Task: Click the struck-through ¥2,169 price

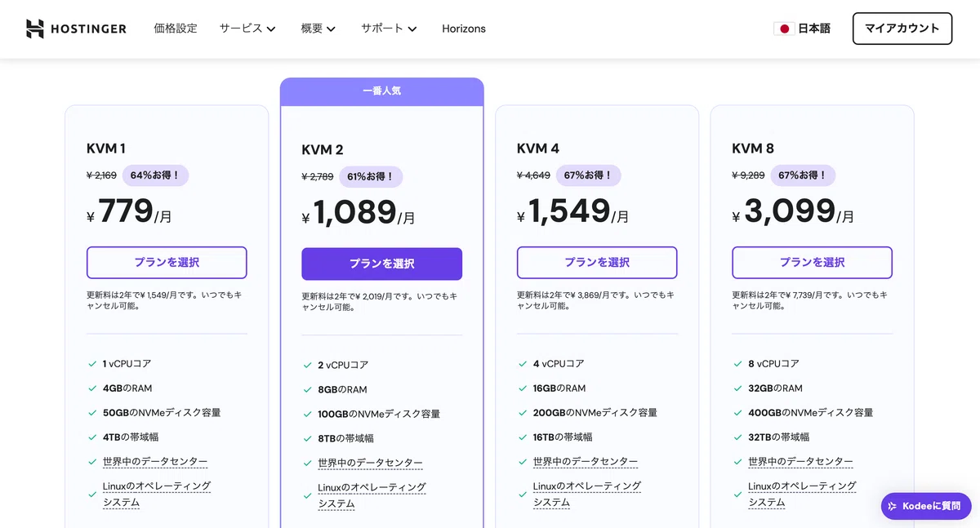Action: (101, 175)
